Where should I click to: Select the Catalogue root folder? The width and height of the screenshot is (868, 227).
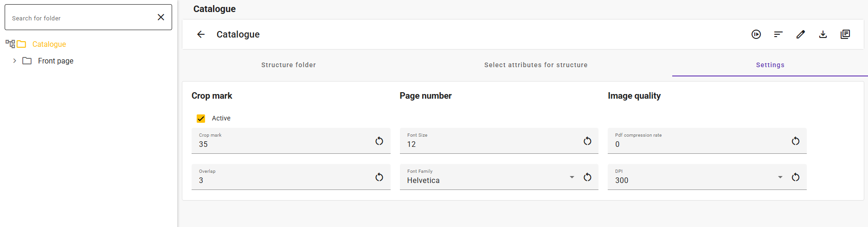click(x=49, y=44)
